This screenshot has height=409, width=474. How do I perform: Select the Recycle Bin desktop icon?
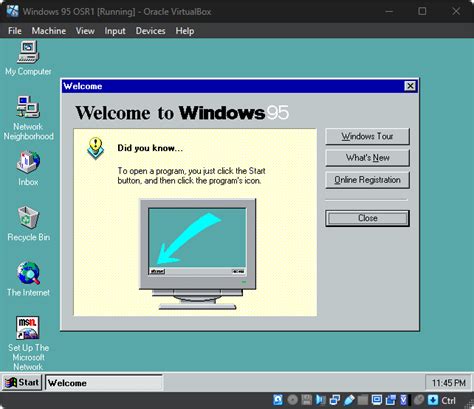pyautogui.click(x=28, y=223)
